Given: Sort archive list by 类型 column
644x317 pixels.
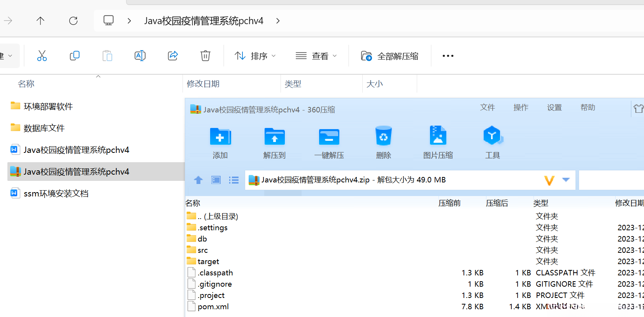Looking at the screenshot, I should coord(541,203).
